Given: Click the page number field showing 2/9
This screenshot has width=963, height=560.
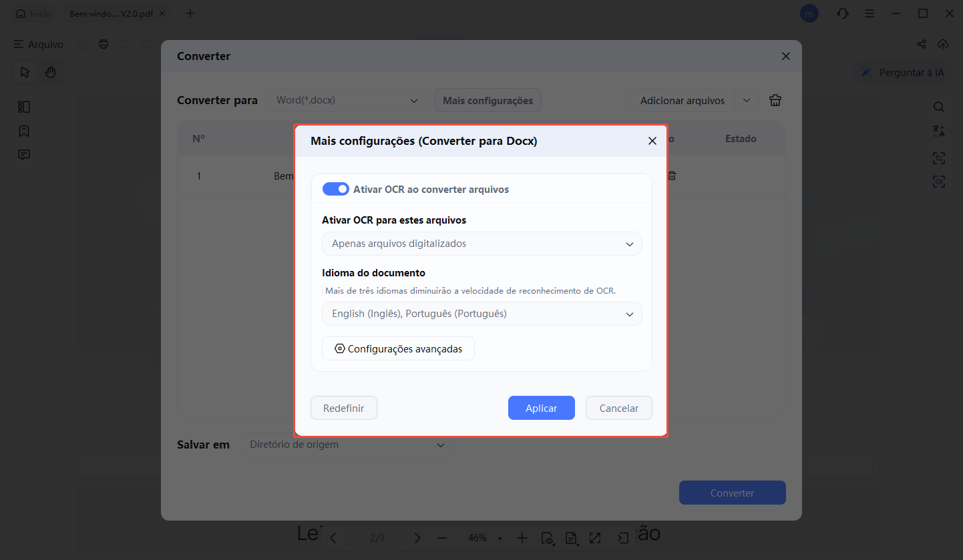Looking at the screenshot, I should [376, 537].
